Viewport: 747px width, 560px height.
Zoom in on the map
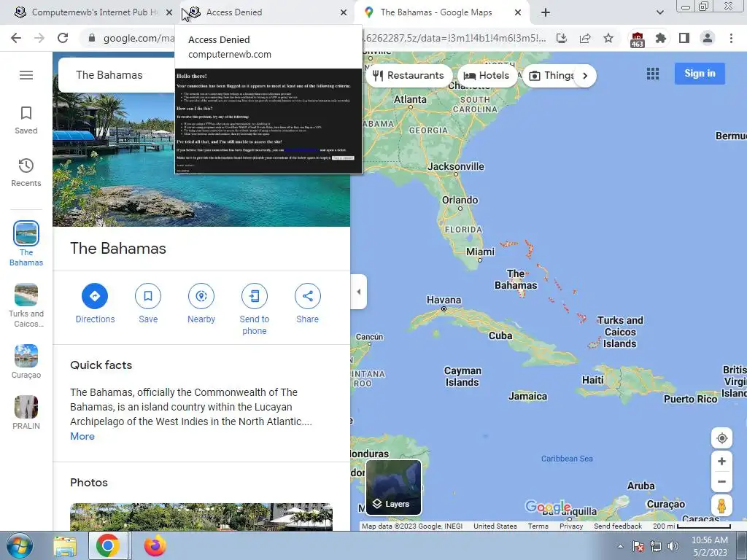[x=721, y=462]
